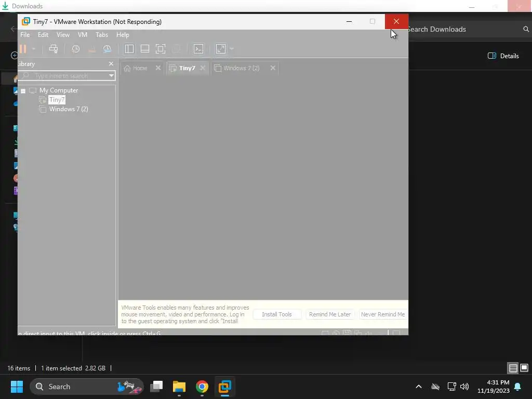The width and height of the screenshot is (532, 399).
Task: Click VMware Workstation taskbar icon
Action: tap(224, 387)
